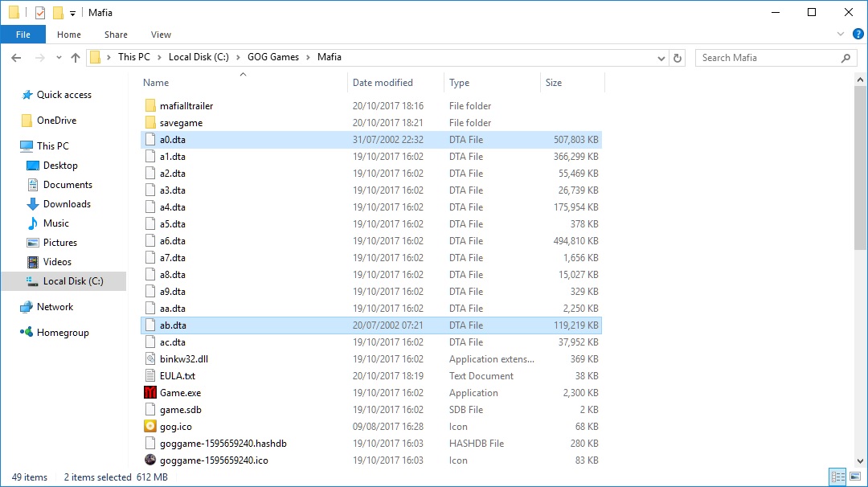Click the scroll up arrow
Screen dimensions: 868x487
coord(860,80)
